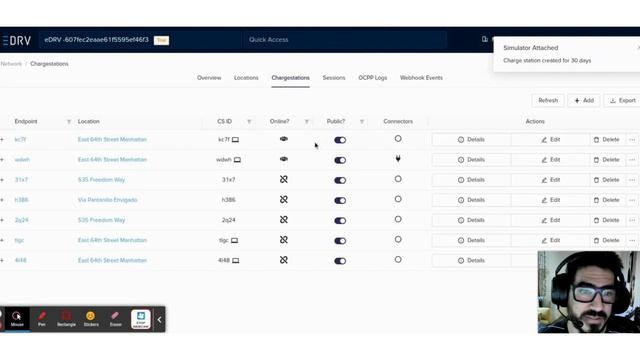Toggle Public switch for h386

tap(340, 200)
